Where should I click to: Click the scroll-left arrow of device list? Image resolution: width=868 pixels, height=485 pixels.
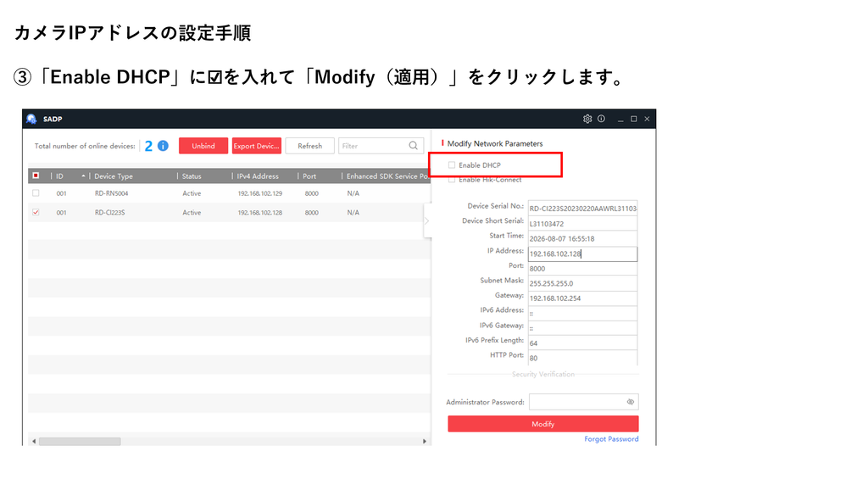coord(34,441)
